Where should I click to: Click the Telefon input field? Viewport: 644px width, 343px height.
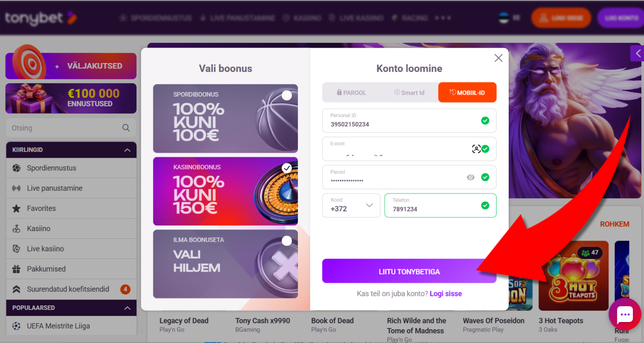tap(434, 209)
